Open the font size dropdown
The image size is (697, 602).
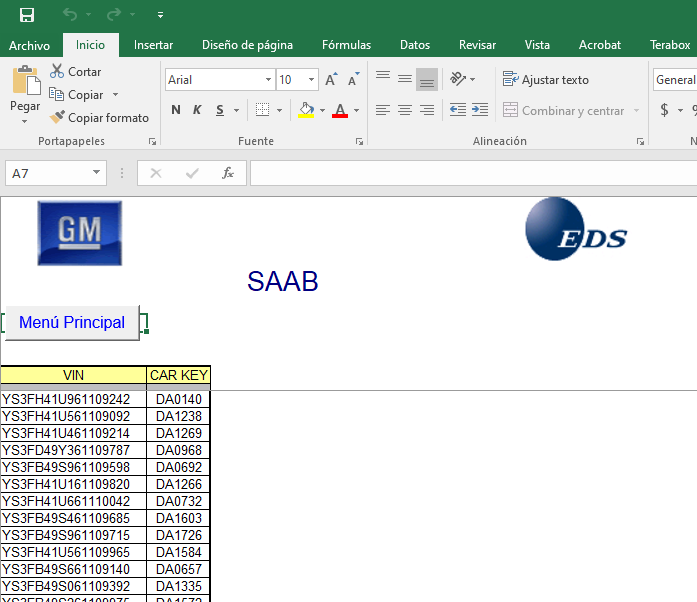312,80
